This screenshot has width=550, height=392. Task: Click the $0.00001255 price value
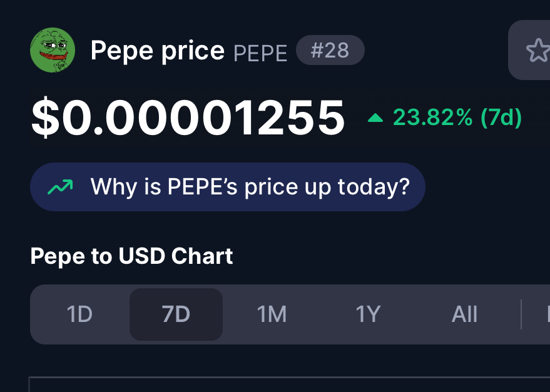[x=188, y=118]
